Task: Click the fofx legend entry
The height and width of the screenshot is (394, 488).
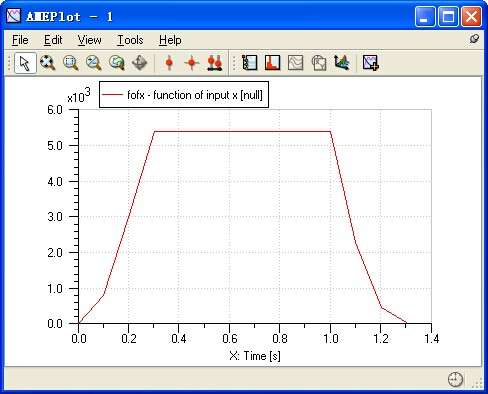Action: point(184,95)
